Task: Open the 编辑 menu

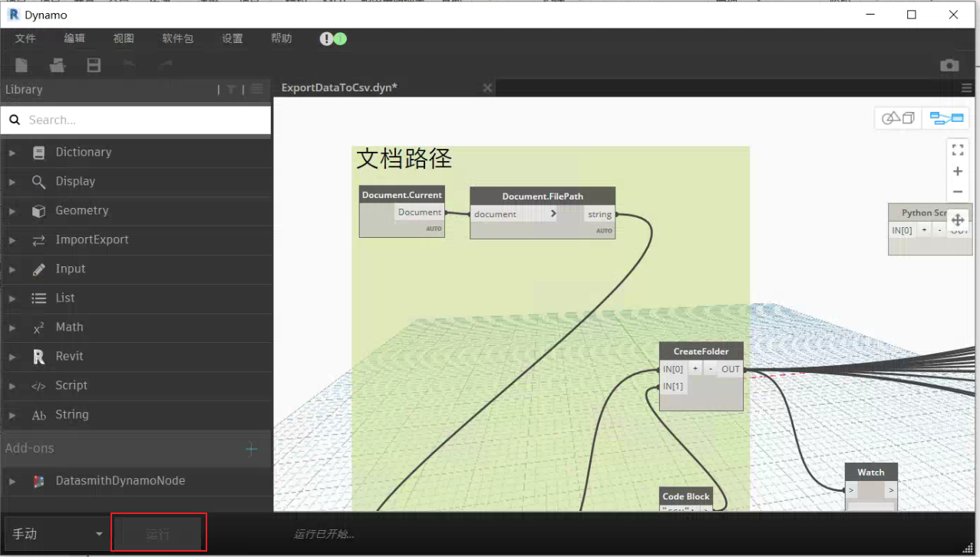Action: point(74,38)
